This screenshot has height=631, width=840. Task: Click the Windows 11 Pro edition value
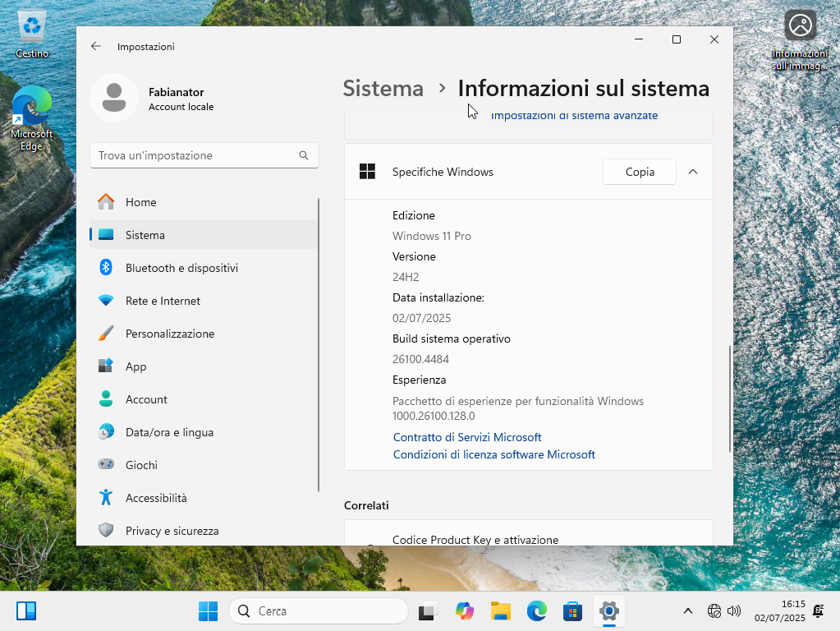432,236
